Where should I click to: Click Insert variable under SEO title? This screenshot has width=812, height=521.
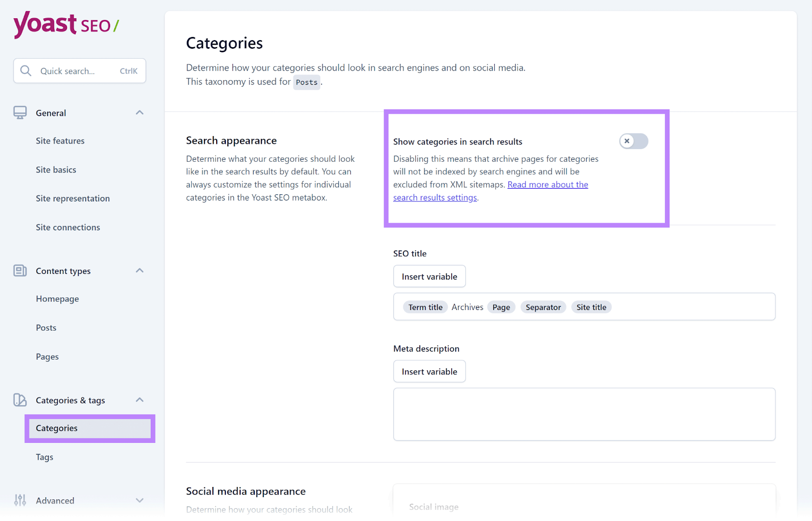point(429,276)
